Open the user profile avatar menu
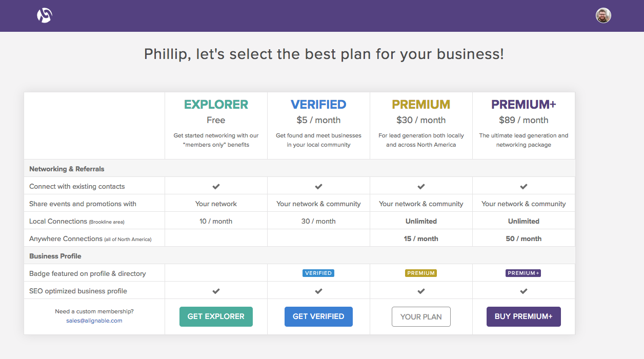 [603, 15]
